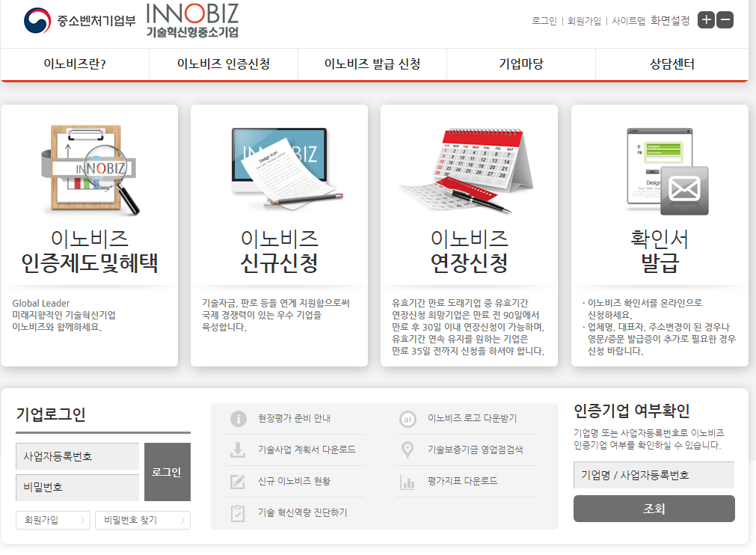This screenshot has width=756, height=555.
Task: Open the 이노비즈 발급 신청 menu
Action: click(372, 64)
